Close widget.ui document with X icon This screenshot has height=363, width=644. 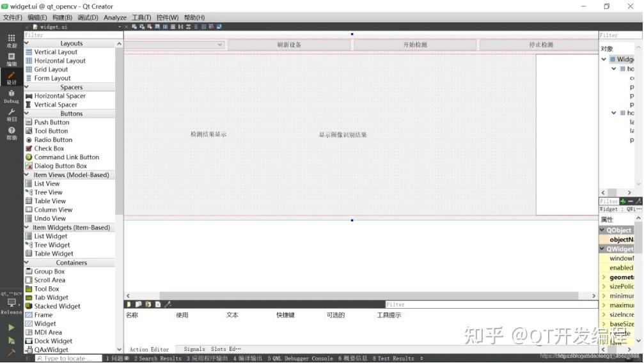point(126,27)
